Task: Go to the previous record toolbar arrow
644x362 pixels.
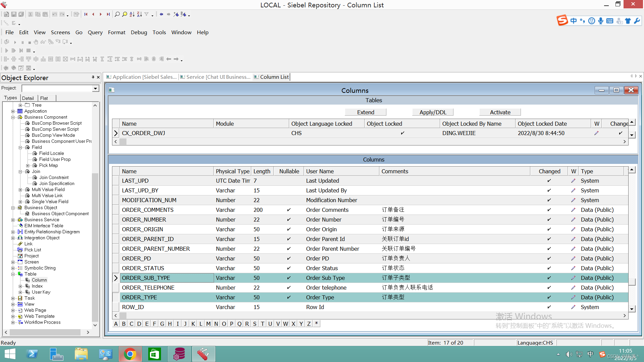Action: (93, 14)
